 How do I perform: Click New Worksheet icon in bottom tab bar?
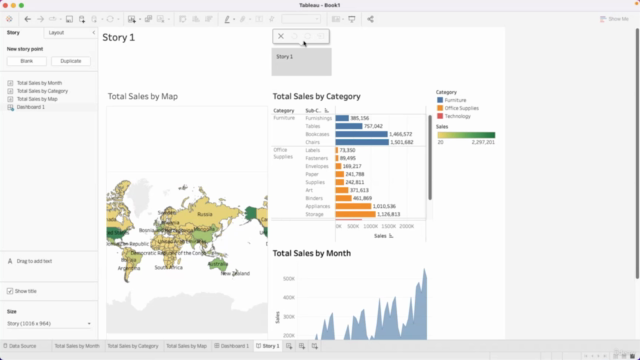(289, 346)
